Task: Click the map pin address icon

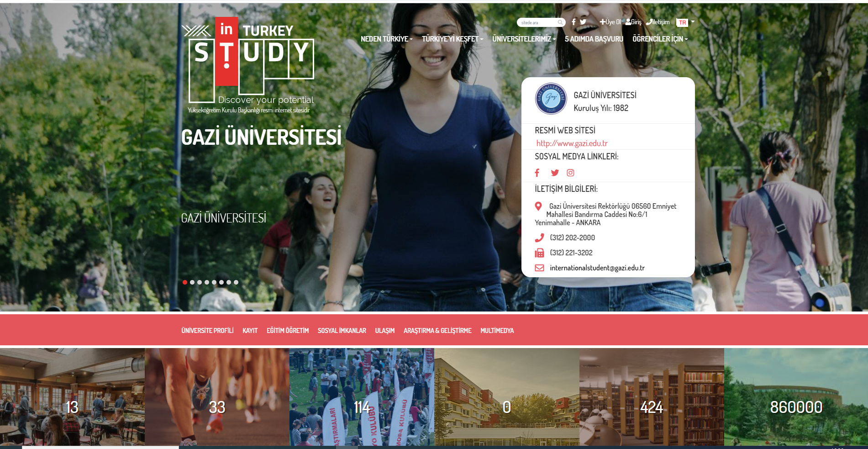Action: tap(538, 206)
